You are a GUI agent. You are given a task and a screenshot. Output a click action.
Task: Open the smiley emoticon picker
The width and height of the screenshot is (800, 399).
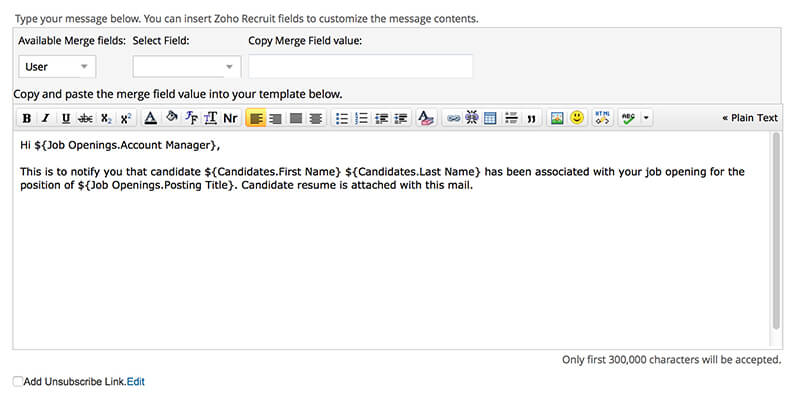577,118
